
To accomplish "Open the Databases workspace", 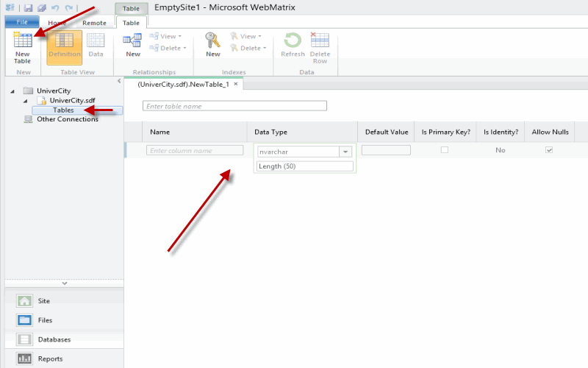I will click(x=64, y=339).
